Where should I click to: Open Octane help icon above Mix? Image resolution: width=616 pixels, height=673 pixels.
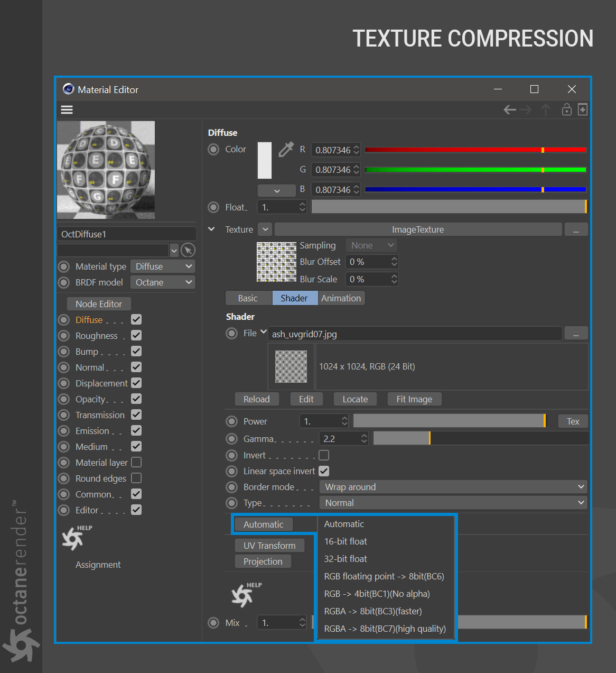tap(246, 595)
